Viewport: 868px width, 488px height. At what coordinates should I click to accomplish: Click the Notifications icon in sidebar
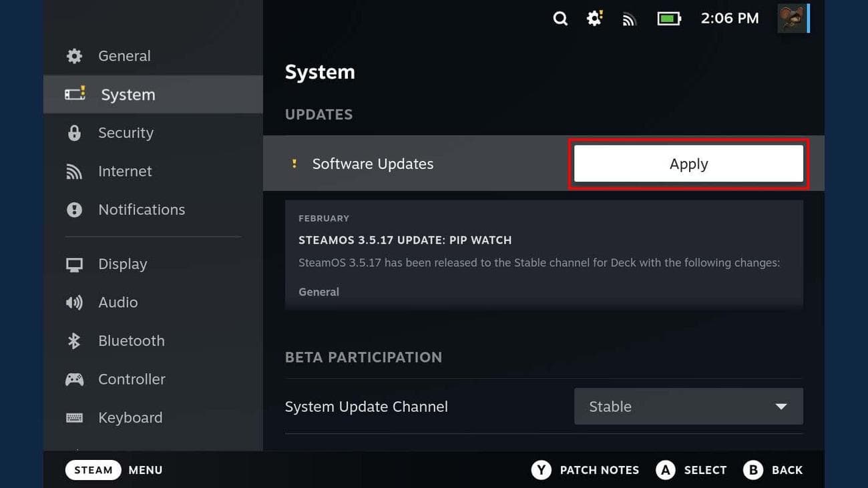coord(73,209)
